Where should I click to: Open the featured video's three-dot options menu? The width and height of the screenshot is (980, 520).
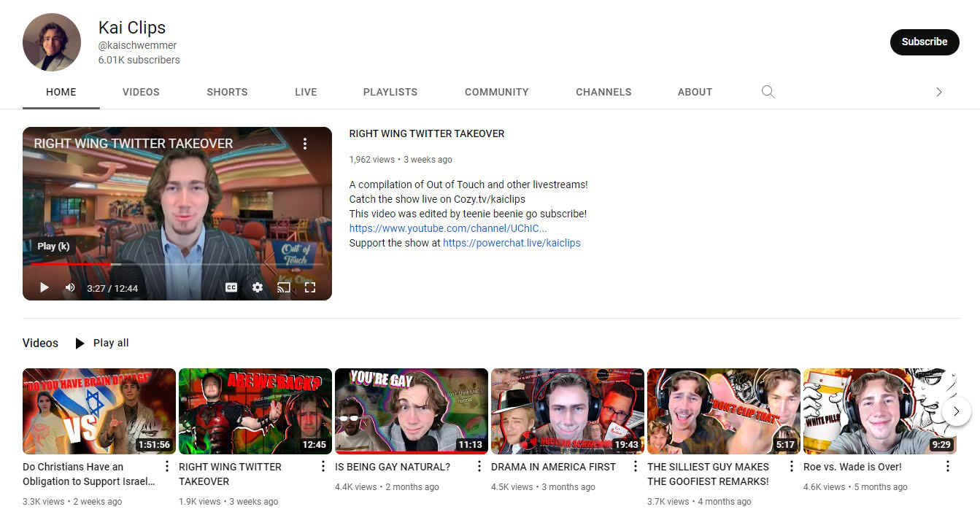click(305, 144)
